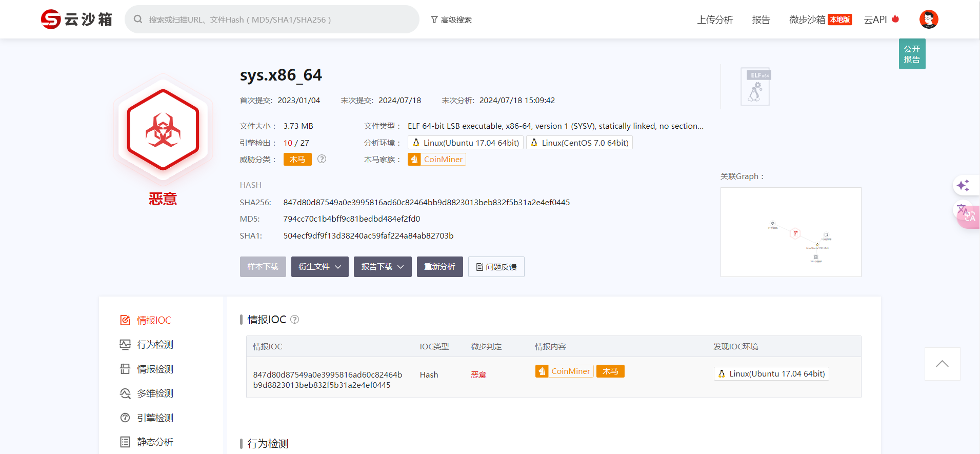980x454 pixels.
Task: Open the 上传分析 menu
Action: 715,19
